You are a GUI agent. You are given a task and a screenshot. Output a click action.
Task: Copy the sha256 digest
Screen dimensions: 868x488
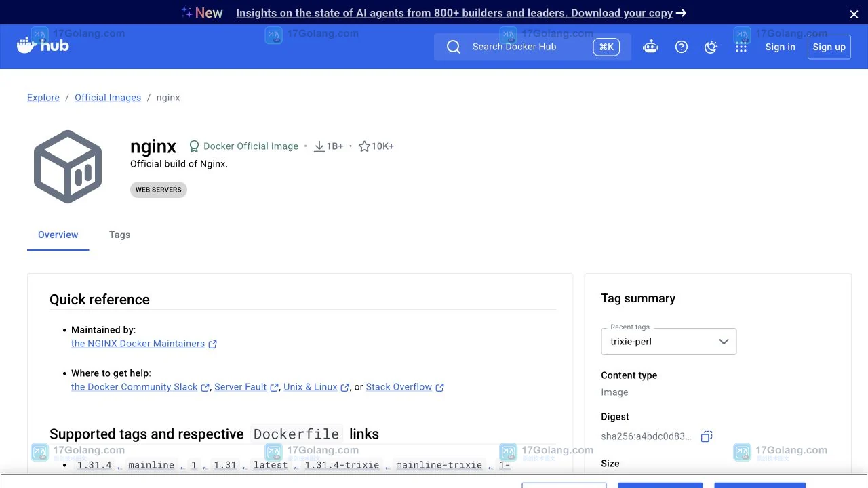point(707,436)
